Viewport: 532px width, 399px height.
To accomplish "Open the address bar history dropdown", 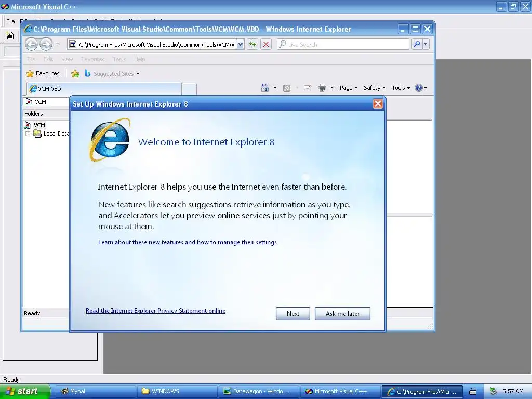I will 240,45.
